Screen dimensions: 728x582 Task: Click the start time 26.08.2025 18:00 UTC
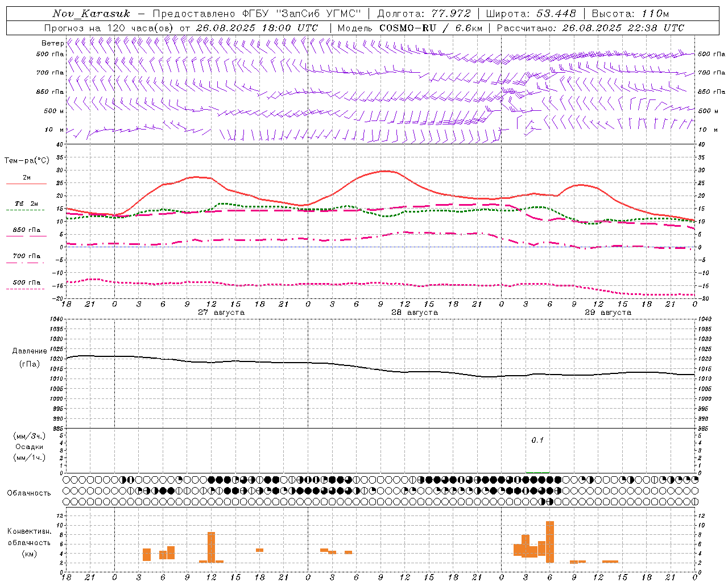point(257,28)
